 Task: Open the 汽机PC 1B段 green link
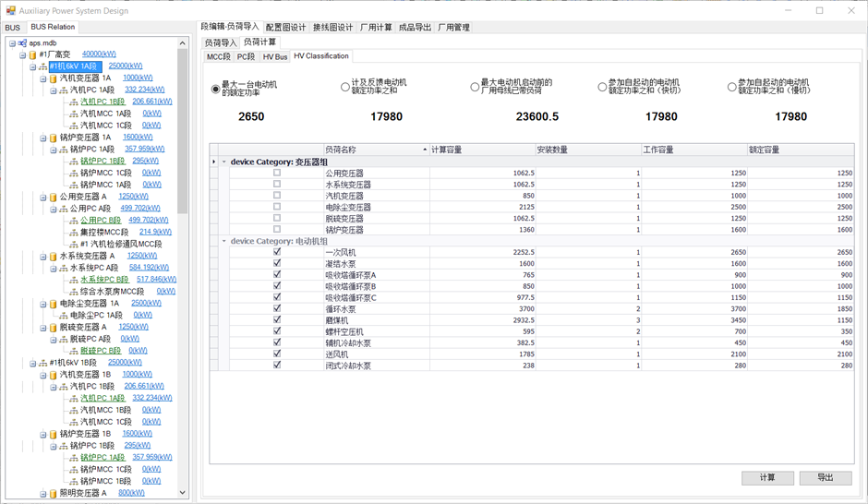tap(102, 102)
